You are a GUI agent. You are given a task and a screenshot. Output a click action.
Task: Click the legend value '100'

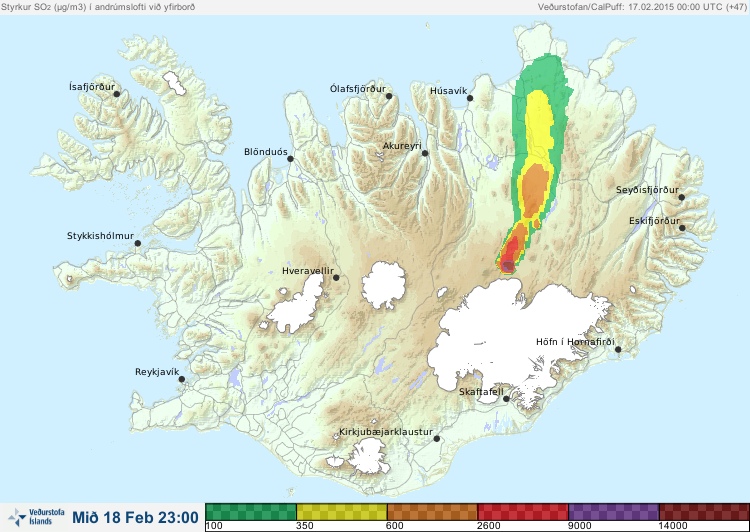click(x=214, y=526)
